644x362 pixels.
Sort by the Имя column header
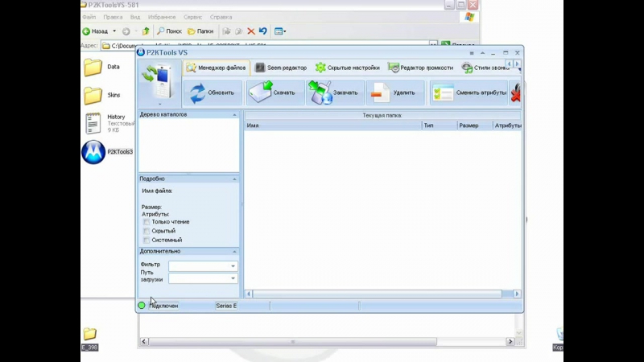click(x=333, y=125)
